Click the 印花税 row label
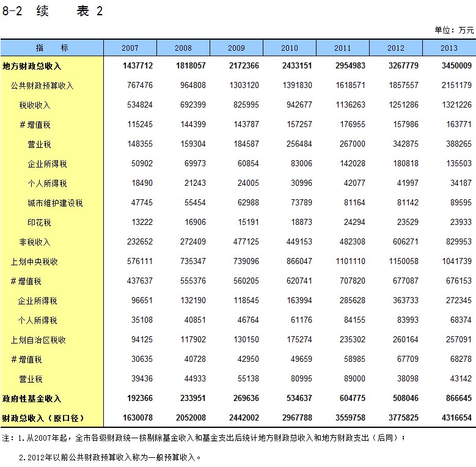This screenshot has width=476, height=467. click(x=39, y=222)
